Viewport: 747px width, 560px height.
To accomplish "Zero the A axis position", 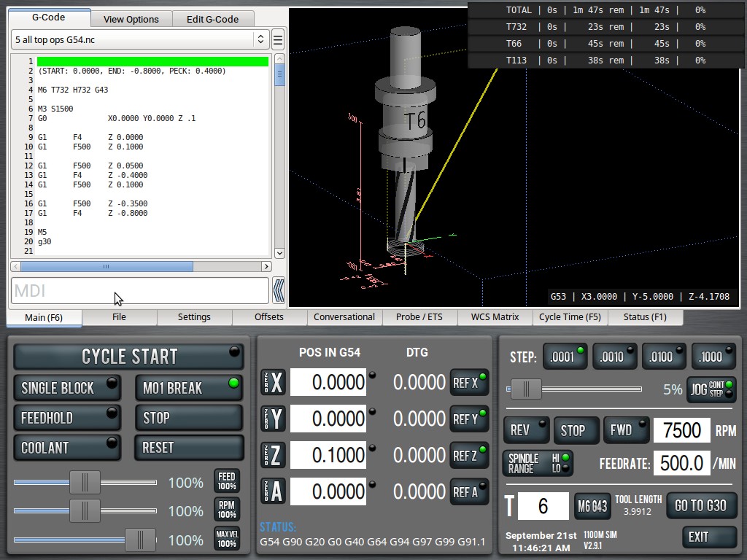I will [274, 492].
